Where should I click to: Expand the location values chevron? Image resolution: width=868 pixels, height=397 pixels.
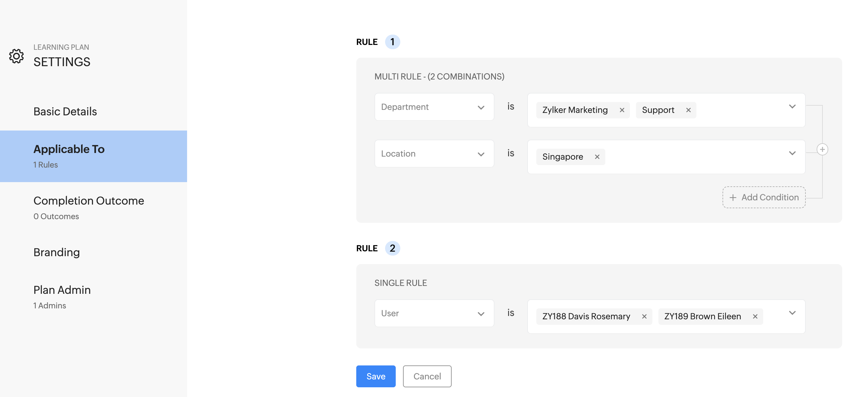click(x=792, y=154)
